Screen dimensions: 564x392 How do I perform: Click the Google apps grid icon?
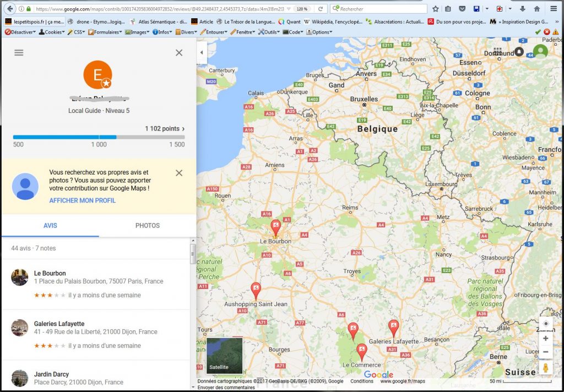498,52
